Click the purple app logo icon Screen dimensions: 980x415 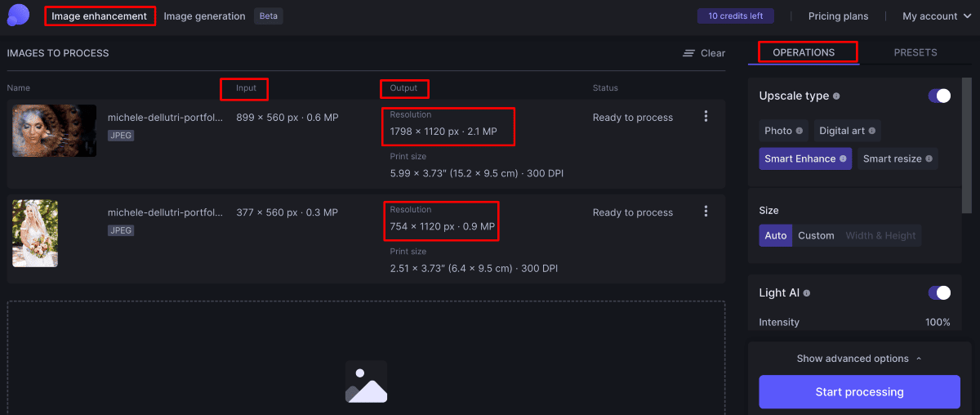[x=17, y=15]
